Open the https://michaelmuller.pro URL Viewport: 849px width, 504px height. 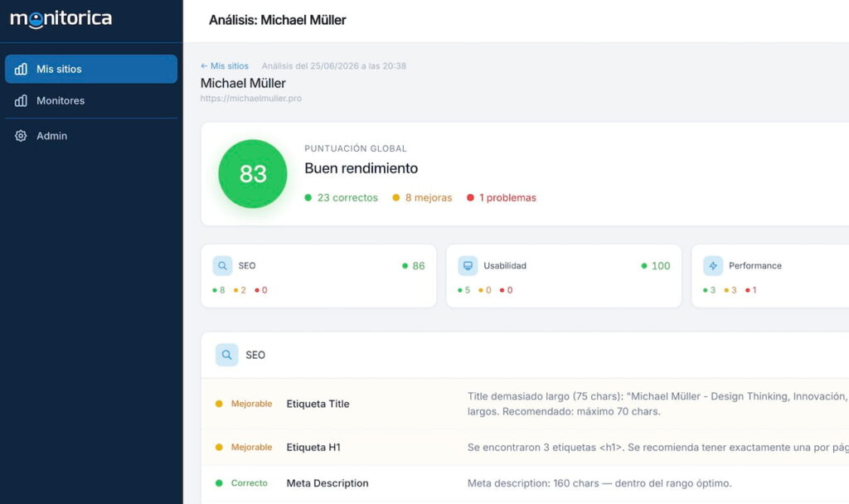[250, 99]
